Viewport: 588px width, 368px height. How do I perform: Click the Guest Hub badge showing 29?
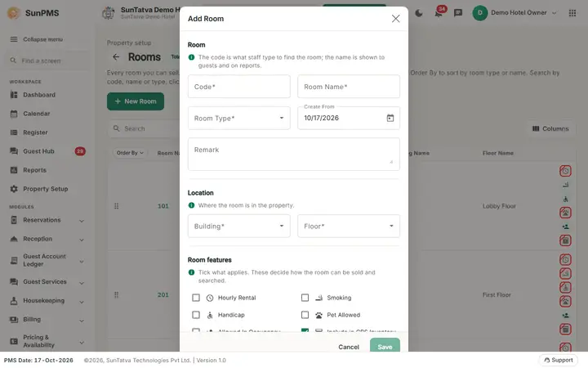tap(80, 151)
